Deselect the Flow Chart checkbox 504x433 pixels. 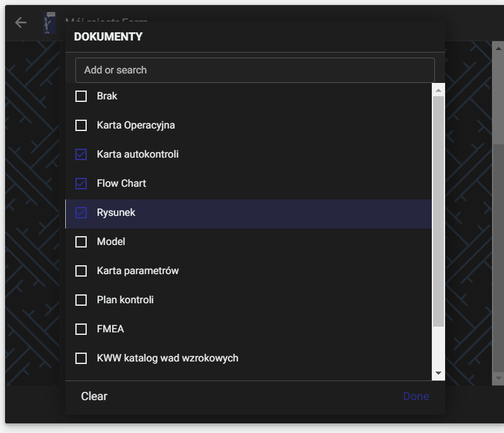point(81,184)
